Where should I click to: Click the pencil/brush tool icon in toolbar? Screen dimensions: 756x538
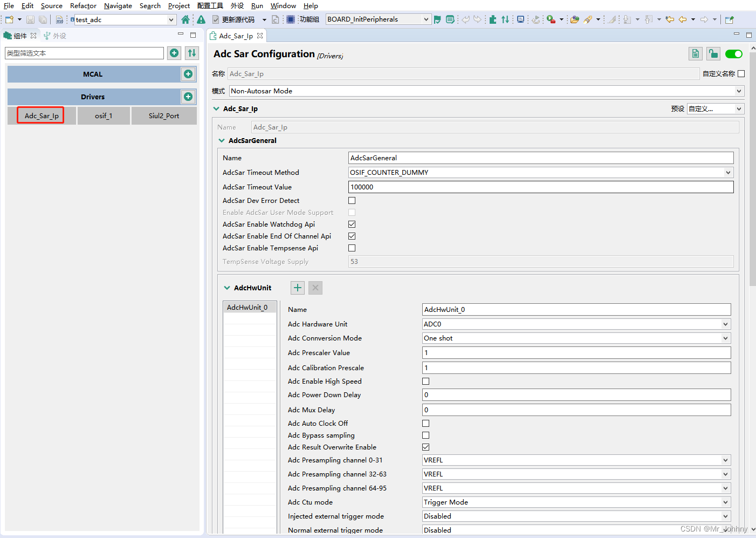click(588, 19)
